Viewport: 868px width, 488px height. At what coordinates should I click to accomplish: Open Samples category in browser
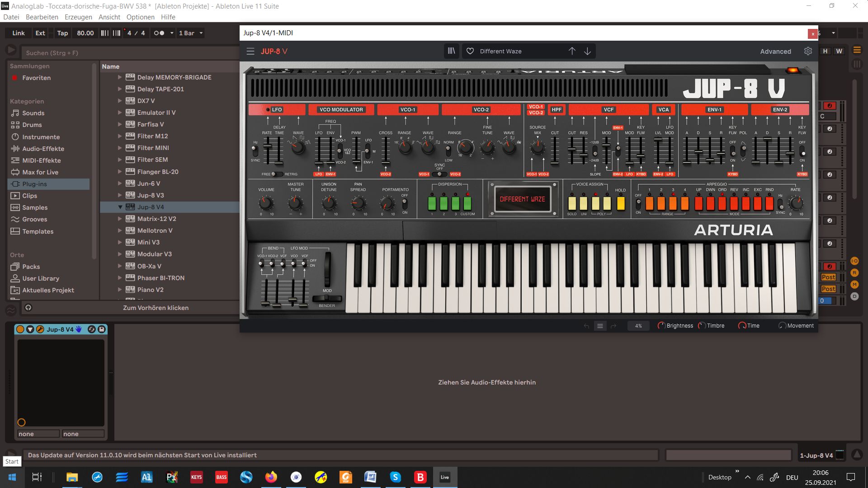(35, 207)
